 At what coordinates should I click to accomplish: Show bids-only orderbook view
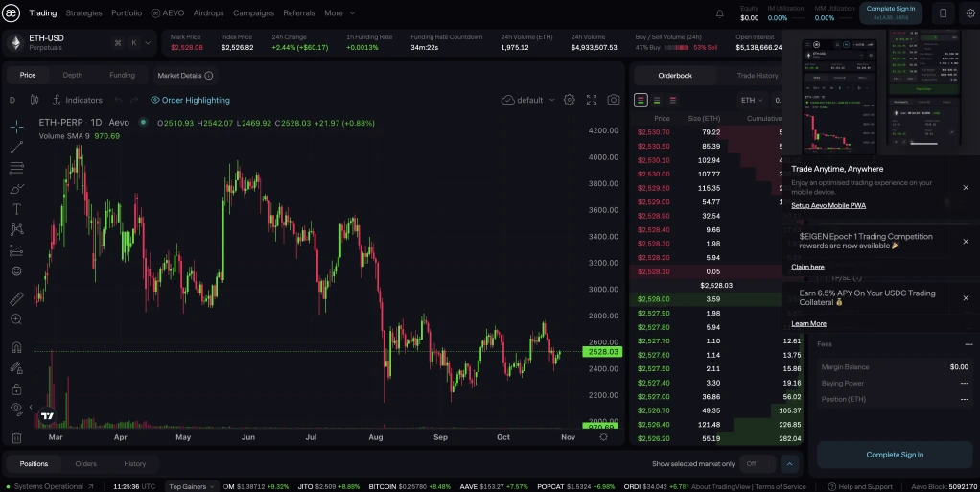657,100
